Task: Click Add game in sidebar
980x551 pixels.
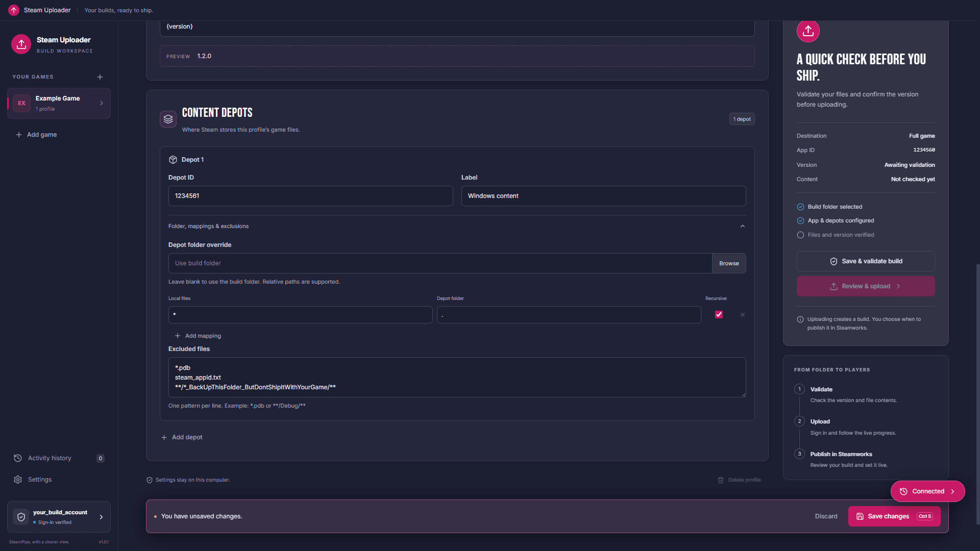Action: [x=36, y=135]
